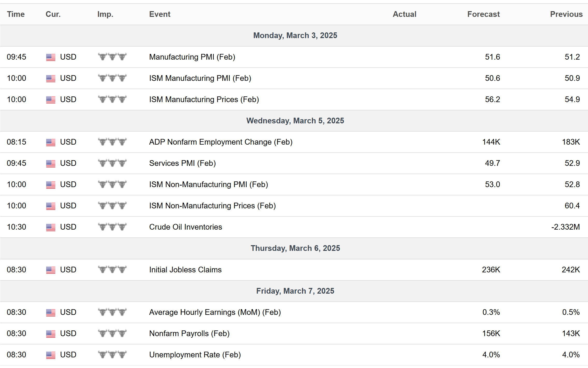The image size is (588, 368).
Task: Click US flag icon in Manufacturing PMI row
Action: [x=51, y=57]
